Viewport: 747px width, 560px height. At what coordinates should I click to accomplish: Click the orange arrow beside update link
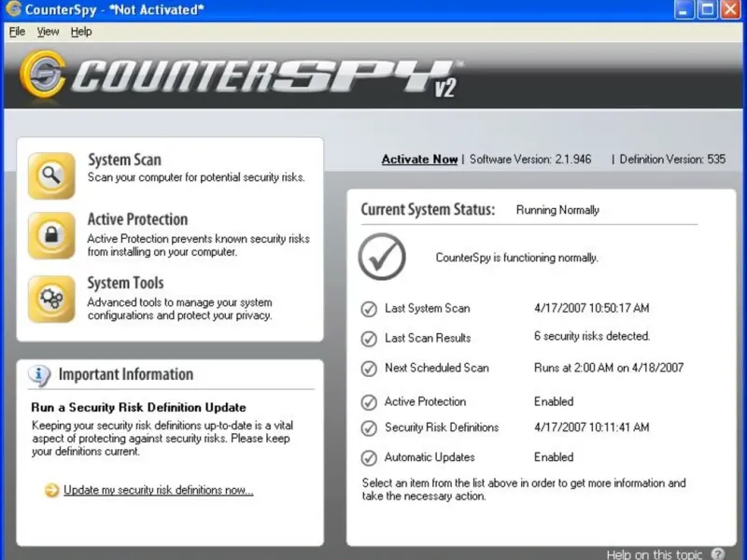(x=51, y=490)
